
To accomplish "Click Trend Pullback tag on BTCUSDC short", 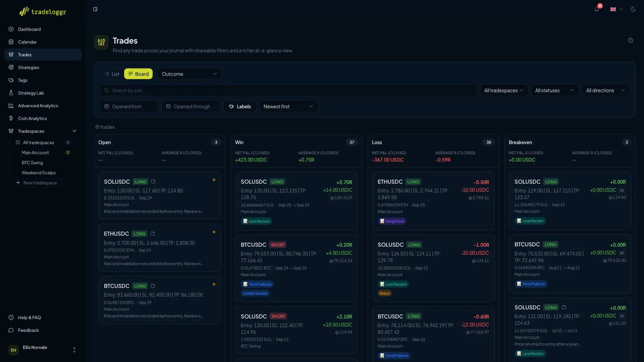I will (257, 284).
